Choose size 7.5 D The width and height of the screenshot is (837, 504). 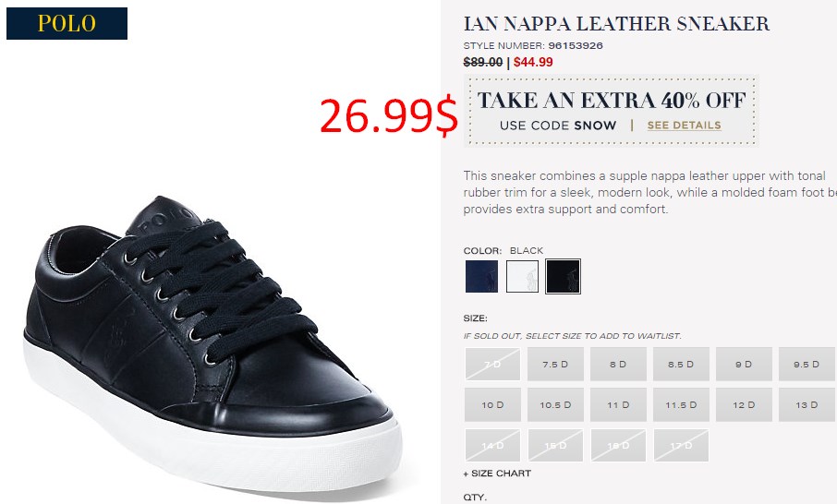[555, 365]
